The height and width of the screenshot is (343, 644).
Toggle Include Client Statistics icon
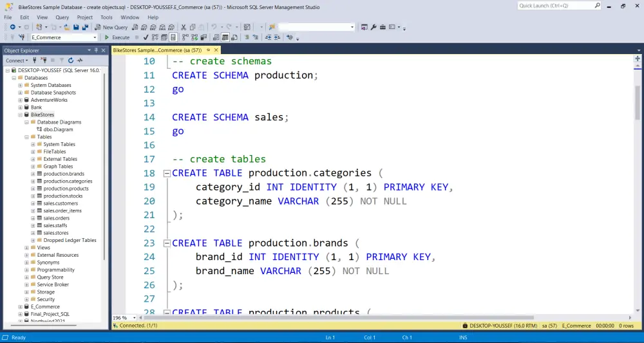click(204, 37)
